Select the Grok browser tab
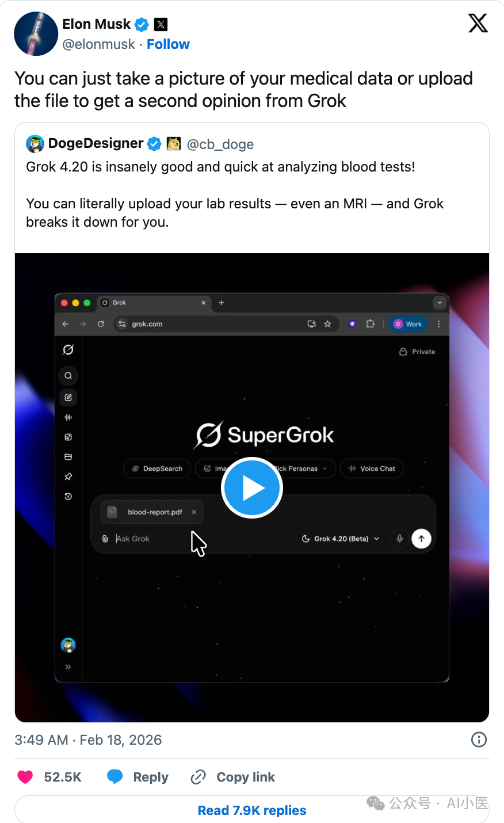The image size is (504, 823). [153, 303]
